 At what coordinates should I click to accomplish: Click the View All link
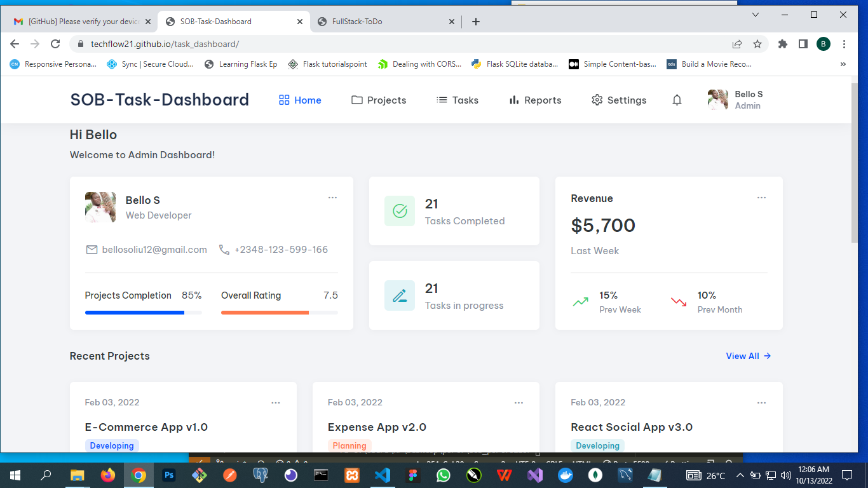click(748, 356)
